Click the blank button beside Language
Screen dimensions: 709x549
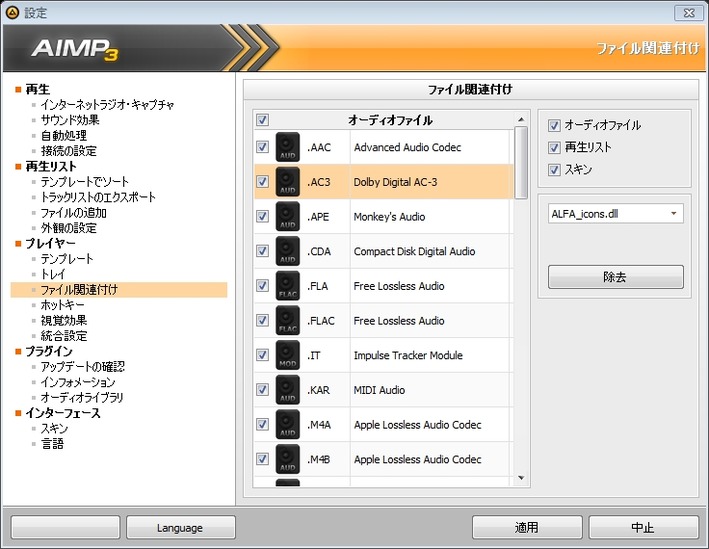pos(66,527)
